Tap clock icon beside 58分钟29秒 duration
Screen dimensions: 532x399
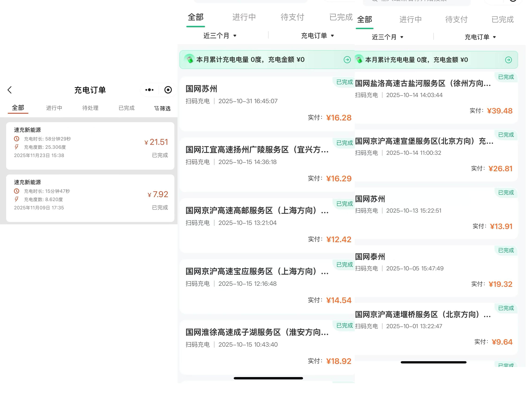pyautogui.click(x=17, y=139)
